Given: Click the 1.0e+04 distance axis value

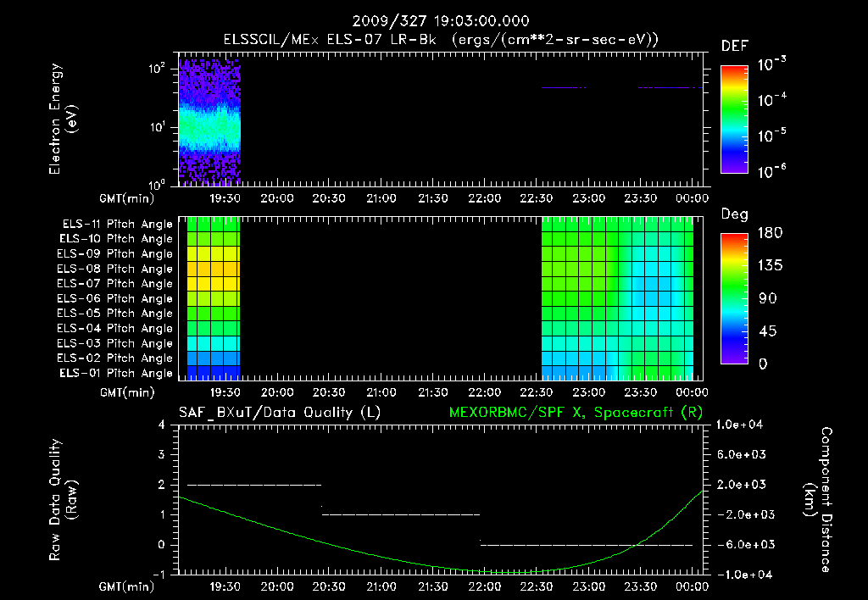Looking at the screenshot, I should pyautogui.click(x=739, y=425).
